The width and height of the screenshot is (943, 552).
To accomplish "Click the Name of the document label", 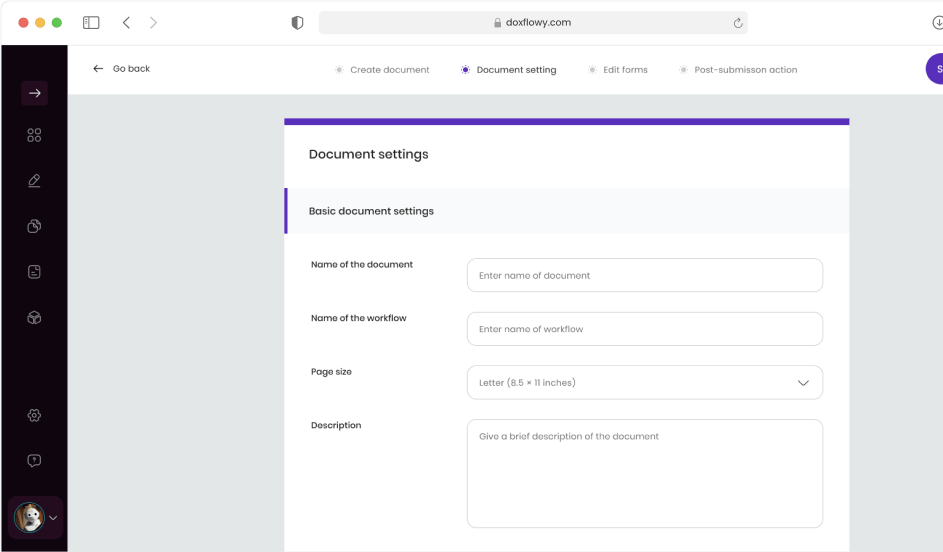I will tap(361, 265).
